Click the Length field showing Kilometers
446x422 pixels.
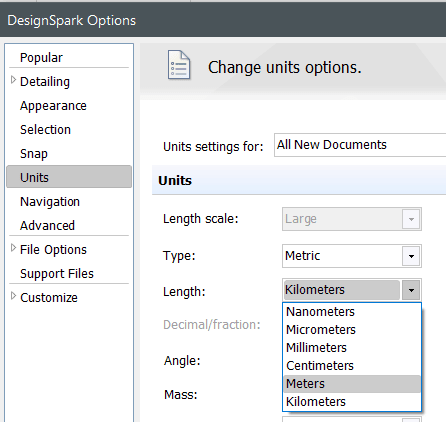tap(342, 290)
